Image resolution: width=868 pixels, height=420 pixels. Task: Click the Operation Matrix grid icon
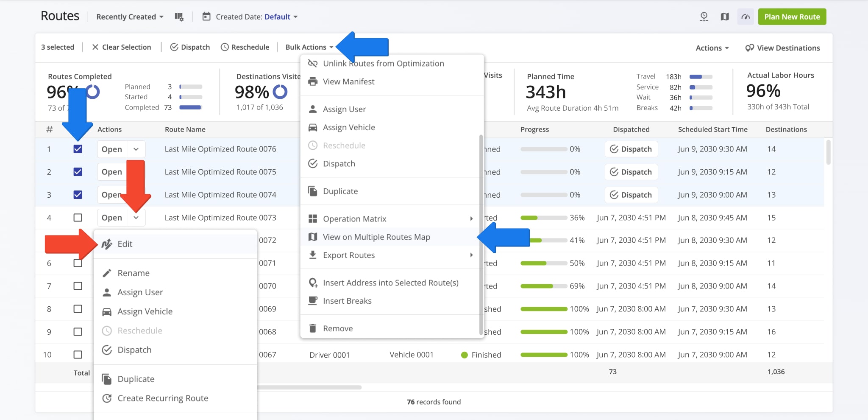pyautogui.click(x=313, y=219)
